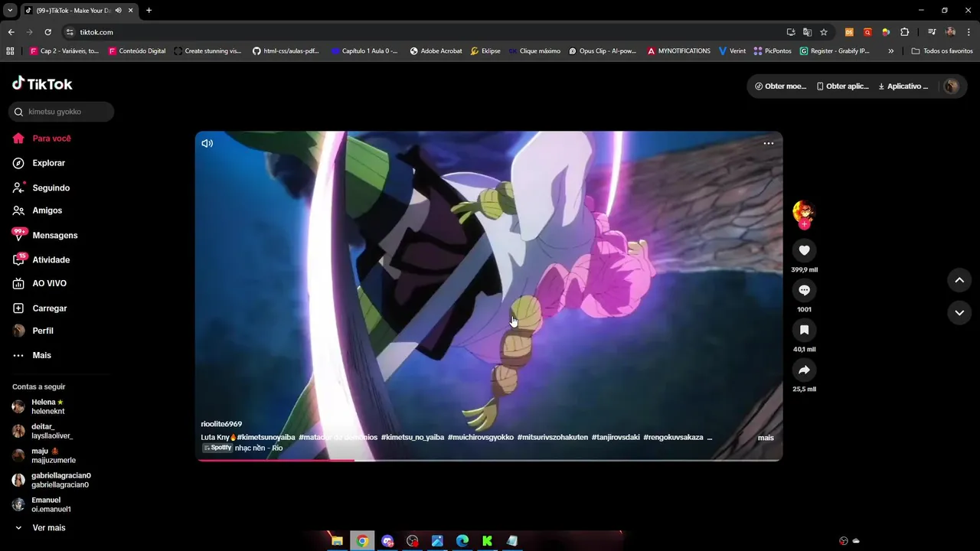The height and width of the screenshot is (551, 980).
Task: Share the video with the arrow icon
Action: [x=804, y=370]
